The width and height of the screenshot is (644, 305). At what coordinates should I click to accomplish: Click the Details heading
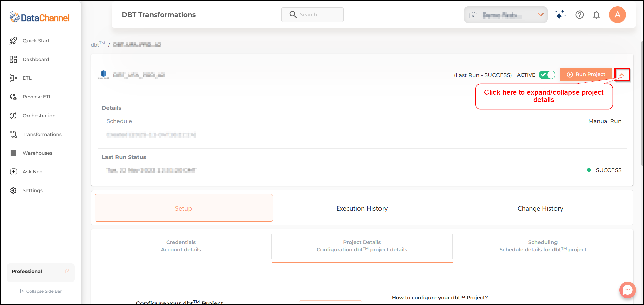pyautogui.click(x=112, y=108)
